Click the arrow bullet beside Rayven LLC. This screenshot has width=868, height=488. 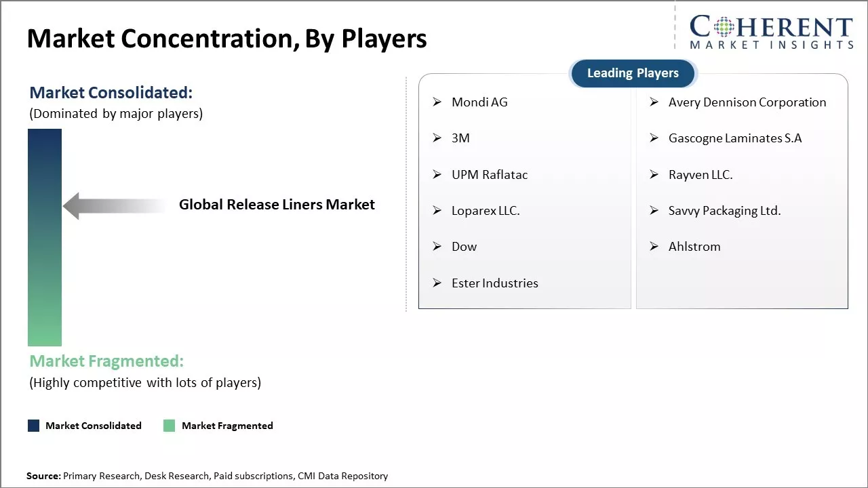(x=654, y=175)
